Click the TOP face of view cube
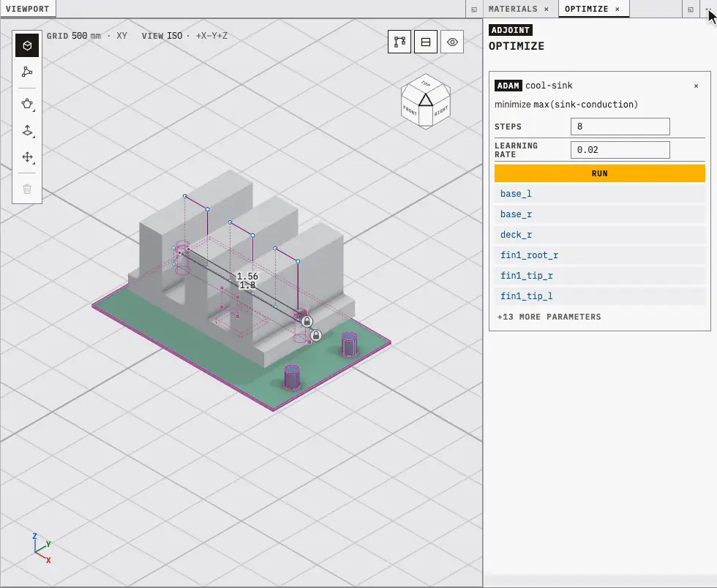Image resolution: width=717 pixels, height=588 pixels. point(426,83)
